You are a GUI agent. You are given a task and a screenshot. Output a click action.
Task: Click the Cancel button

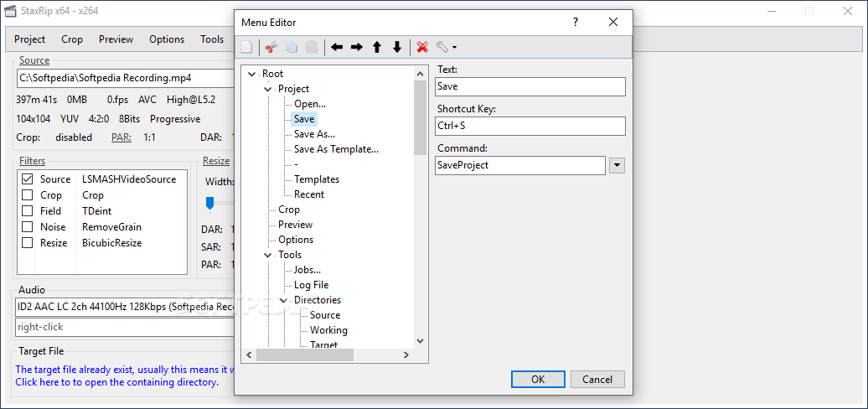[x=597, y=379]
